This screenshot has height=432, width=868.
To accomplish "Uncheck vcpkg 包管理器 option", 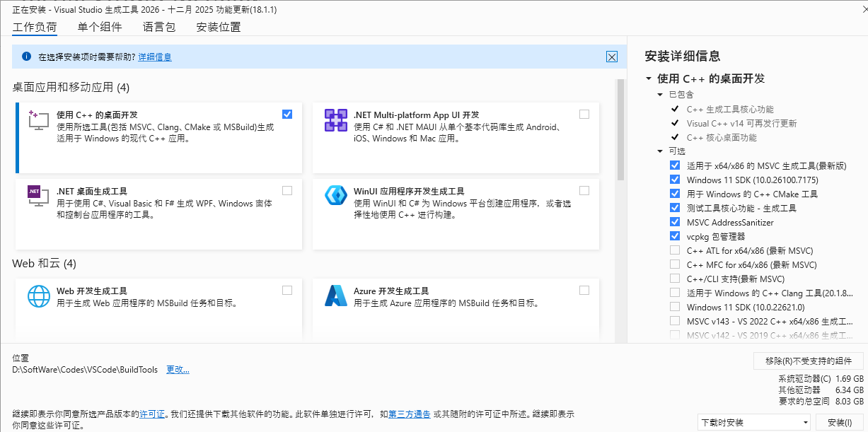I will (x=675, y=236).
